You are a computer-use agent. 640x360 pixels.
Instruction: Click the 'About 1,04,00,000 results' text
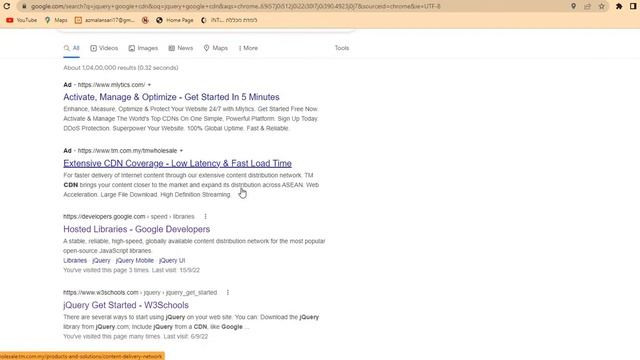pyautogui.click(x=121, y=68)
